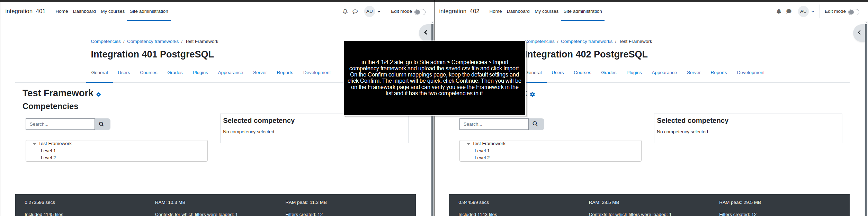Open block drawer chevron in integration_401 window

click(x=425, y=33)
